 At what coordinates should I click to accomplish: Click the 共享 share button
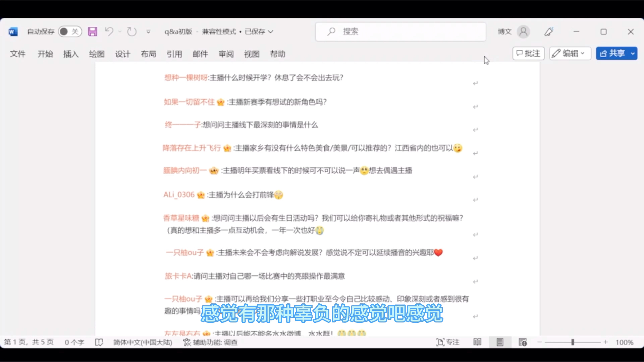(x=612, y=53)
